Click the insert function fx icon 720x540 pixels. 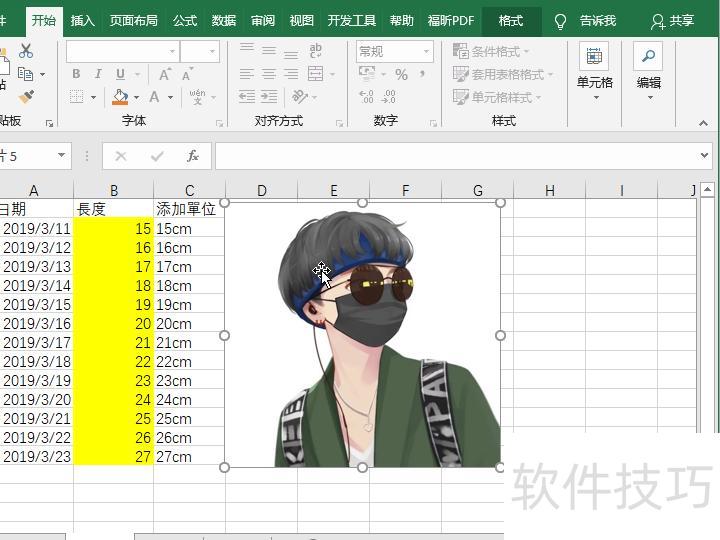coord(193,156)
